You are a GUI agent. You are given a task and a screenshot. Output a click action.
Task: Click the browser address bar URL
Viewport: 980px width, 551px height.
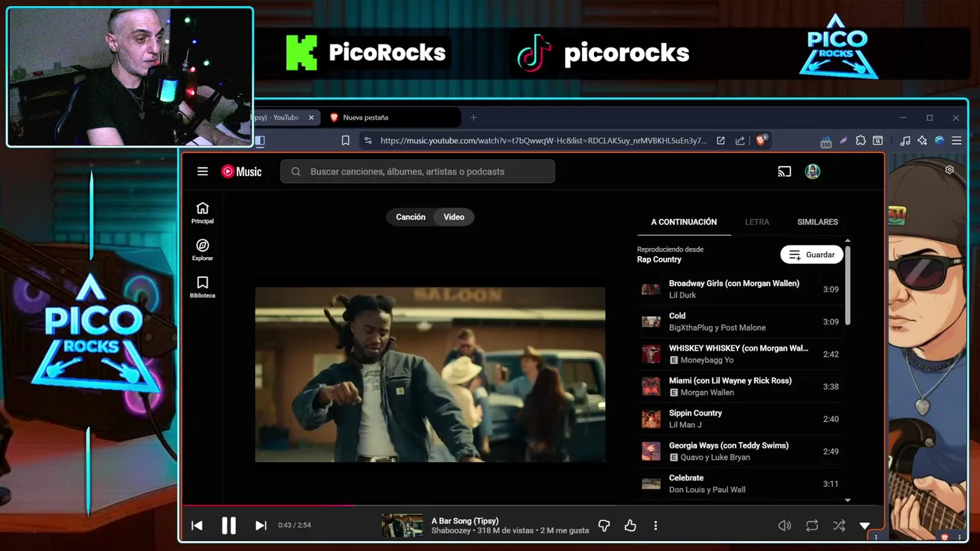tap(544, 141)
